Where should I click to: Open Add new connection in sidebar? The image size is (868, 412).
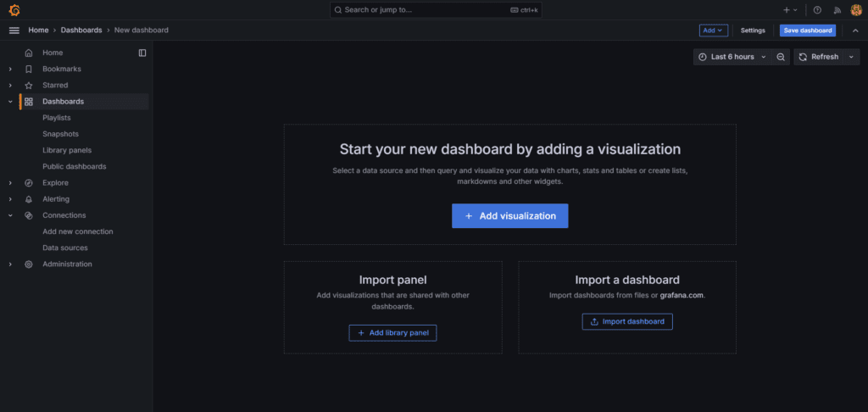[77, 231]
